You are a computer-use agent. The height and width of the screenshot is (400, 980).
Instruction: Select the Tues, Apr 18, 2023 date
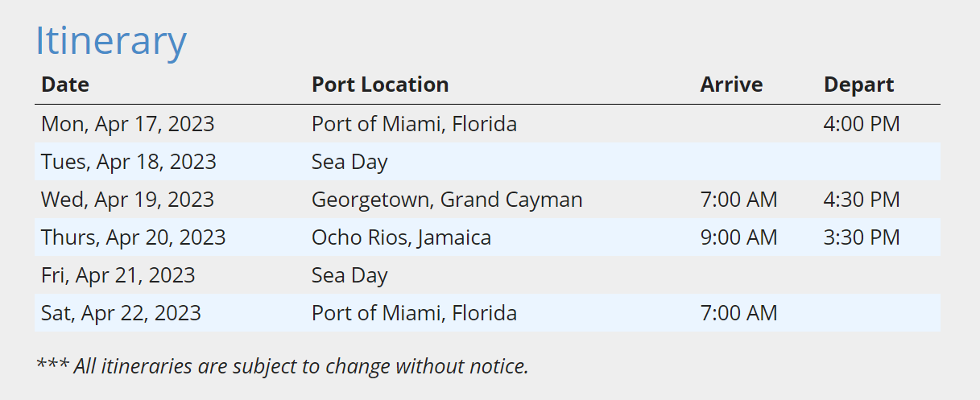(x=129, y=162)
